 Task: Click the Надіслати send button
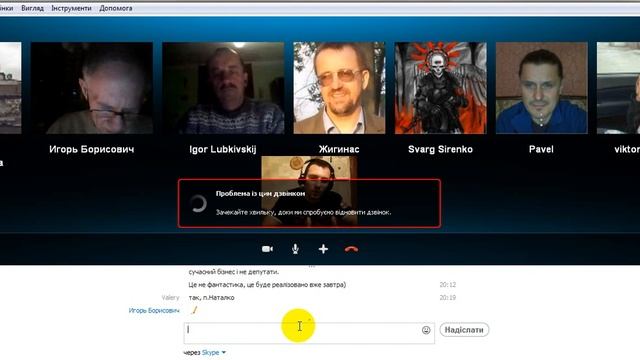pos(464,330)
